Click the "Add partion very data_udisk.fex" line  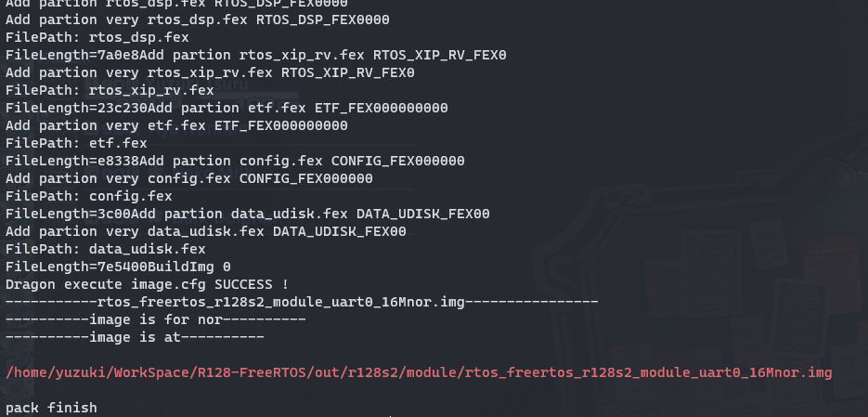205,231
